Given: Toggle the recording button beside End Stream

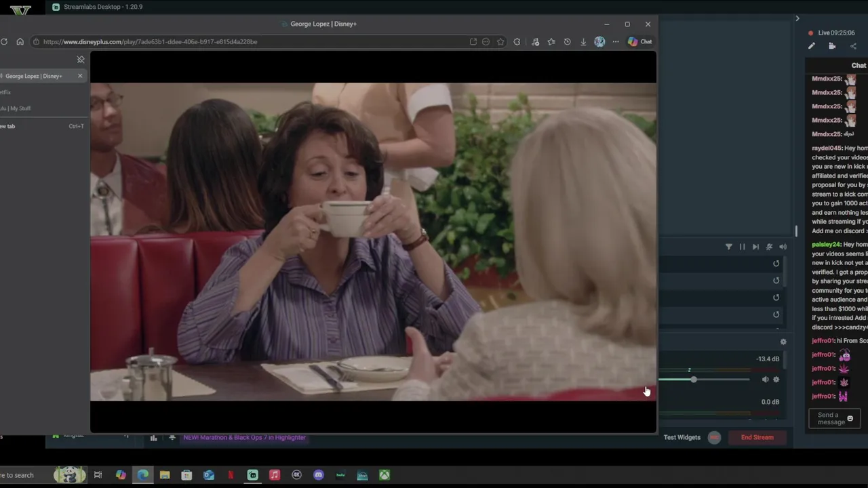Looking at the screenshot, I should pyautogui.click(x=714, y=437).
